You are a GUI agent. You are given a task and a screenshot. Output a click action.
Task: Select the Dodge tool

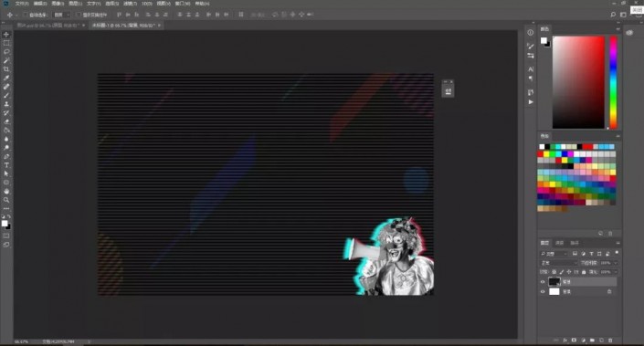tap(6, 148)
